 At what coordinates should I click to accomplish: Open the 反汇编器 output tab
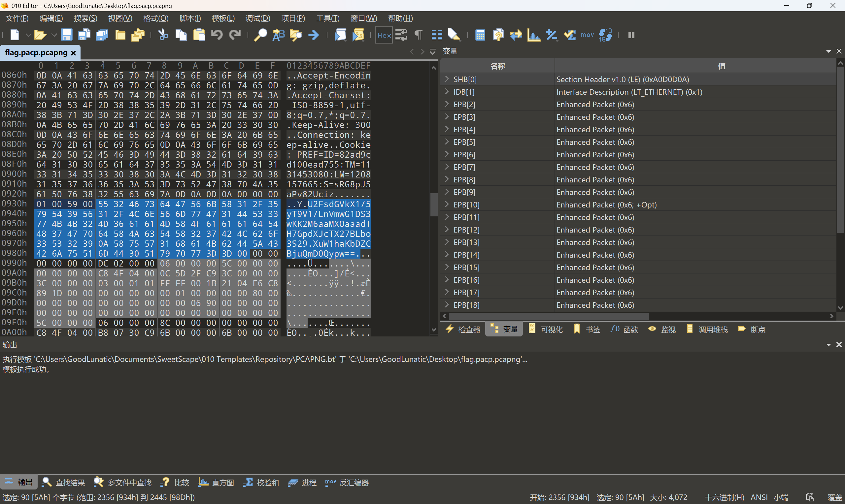click(347, 482)
